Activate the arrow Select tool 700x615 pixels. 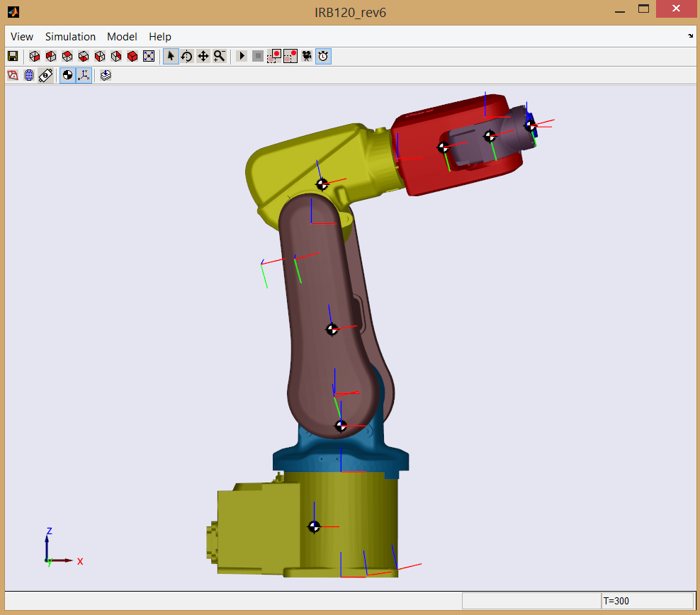[171, 56]
